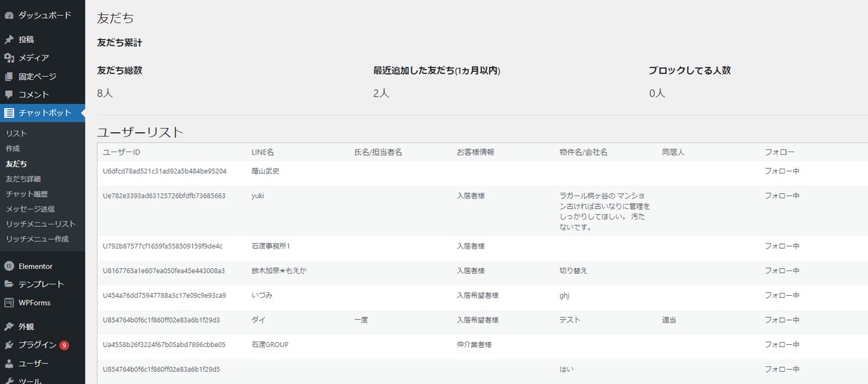Viewport: 868px width, 384px height.
Task: Click the 同居人 column header
Action: tap(673, 152)
